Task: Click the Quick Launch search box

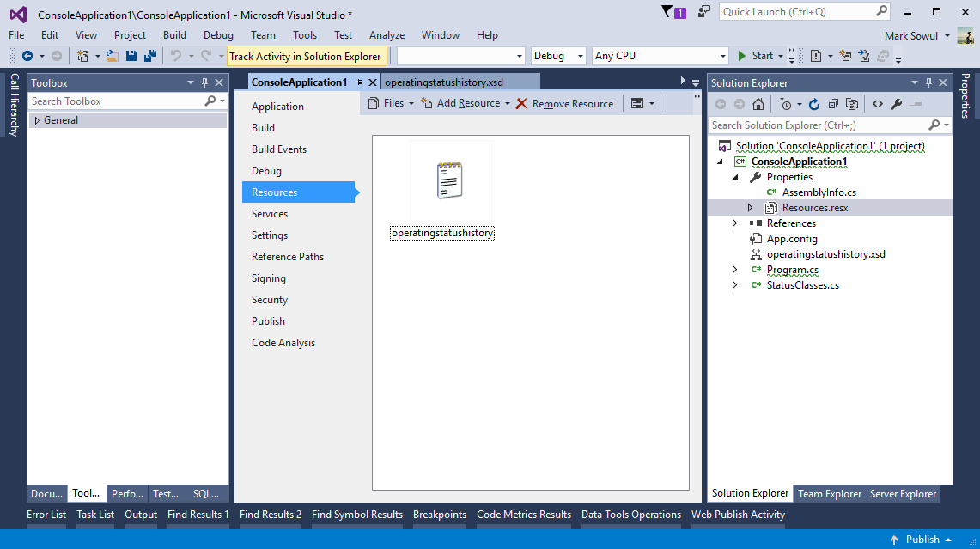Action: [x=805, y=12]
